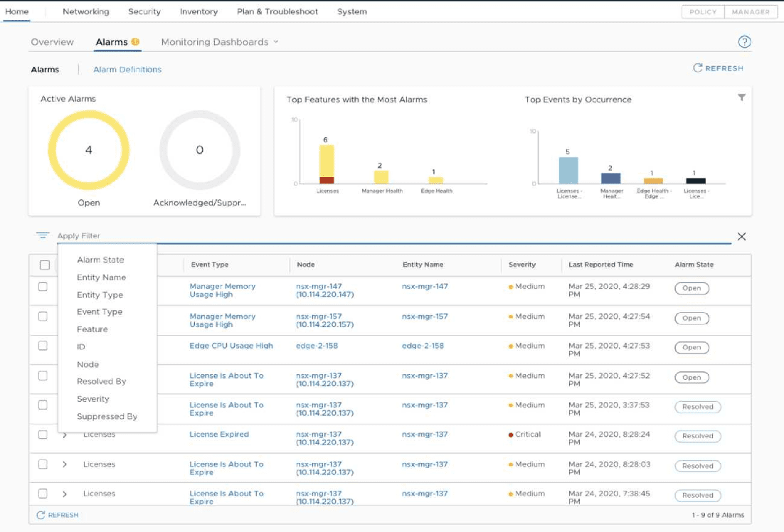Select POLICY mode toggle button

(703, 12)
